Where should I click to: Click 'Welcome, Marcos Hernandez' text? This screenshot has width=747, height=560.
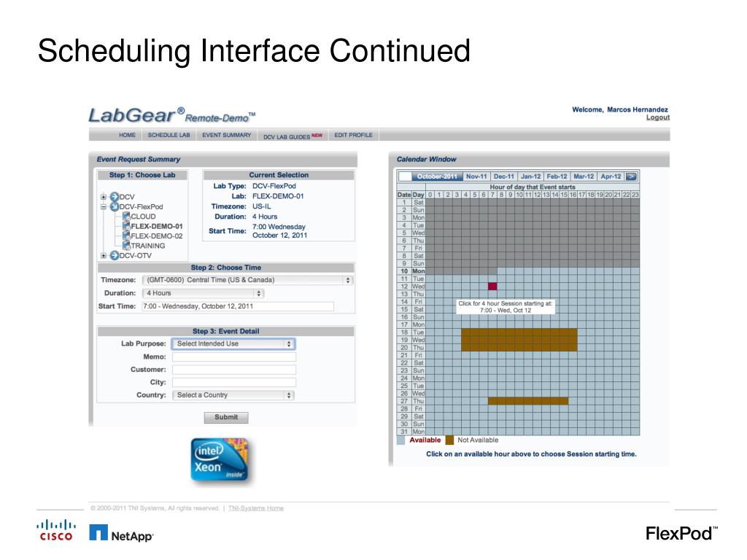(x=620, y=109)
